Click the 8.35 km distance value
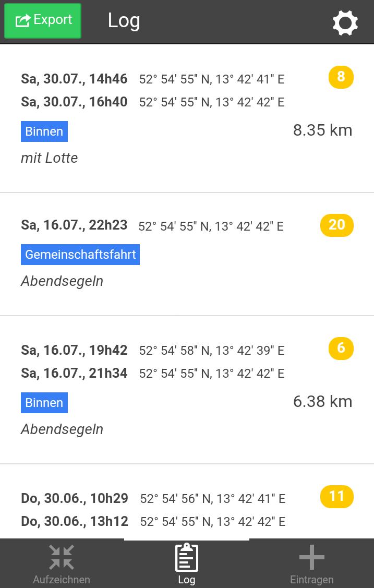 322,130
